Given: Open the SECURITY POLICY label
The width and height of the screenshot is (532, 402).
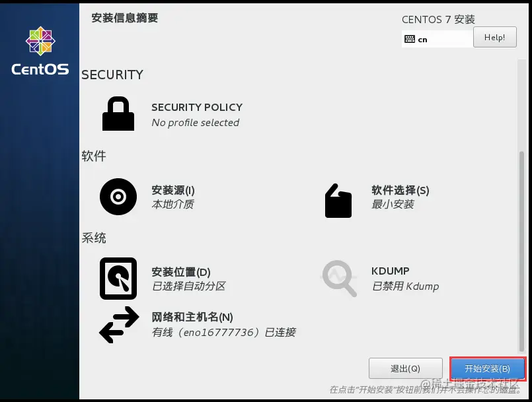Looking at the screenshot, I should [197, 107].
